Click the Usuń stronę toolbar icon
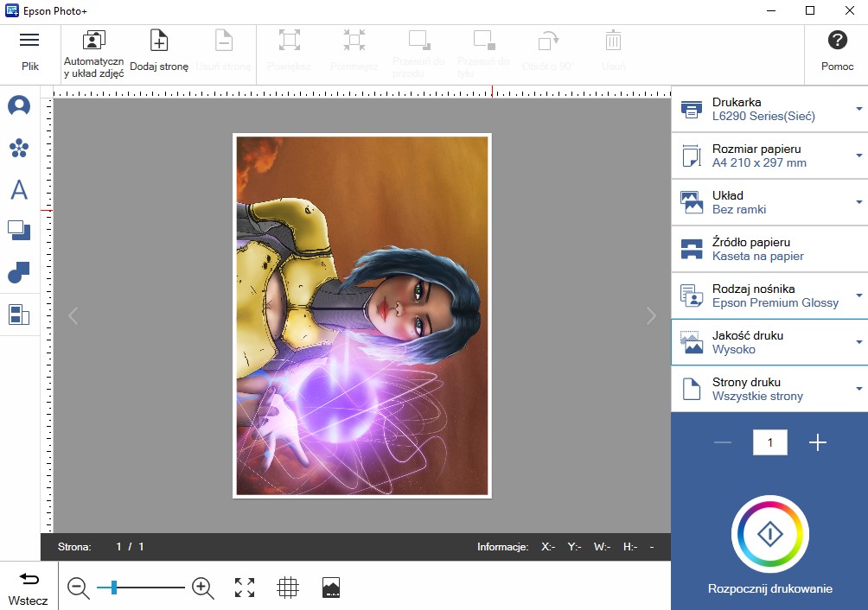This screenshot has height=610, width=868. (x=224, y=41)
